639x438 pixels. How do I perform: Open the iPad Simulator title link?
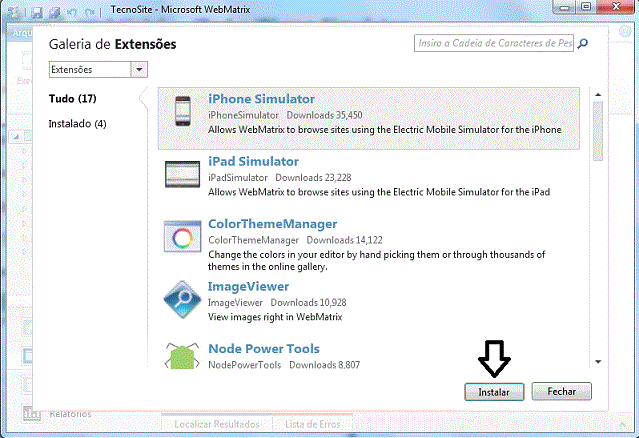253,161
